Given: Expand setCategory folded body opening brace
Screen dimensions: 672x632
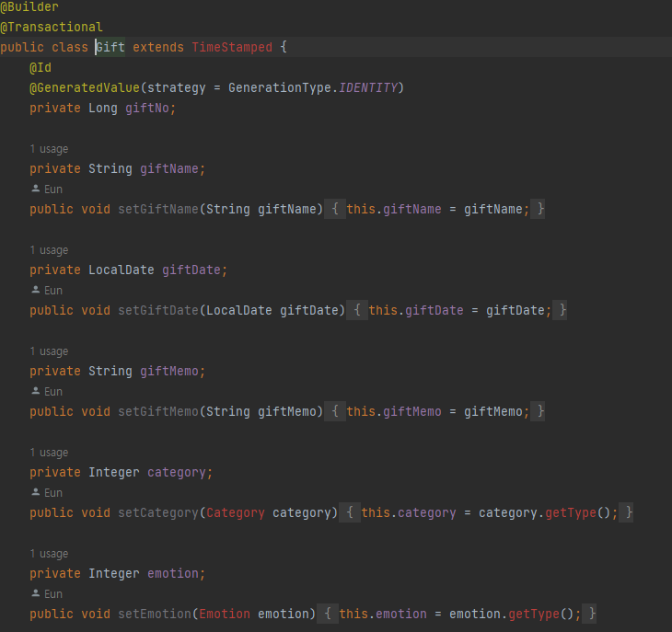Looking at the screenshot, I should 350,512.
